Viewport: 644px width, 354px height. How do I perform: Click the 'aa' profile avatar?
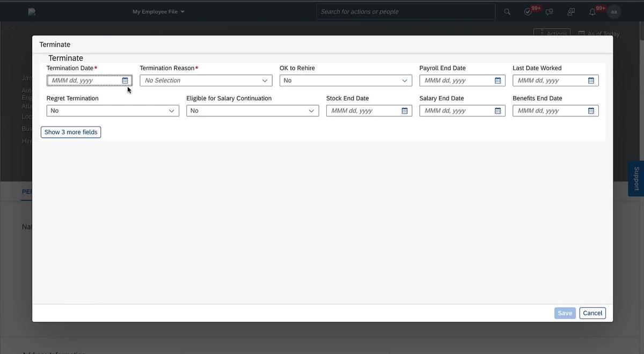[x=613, y=11]
